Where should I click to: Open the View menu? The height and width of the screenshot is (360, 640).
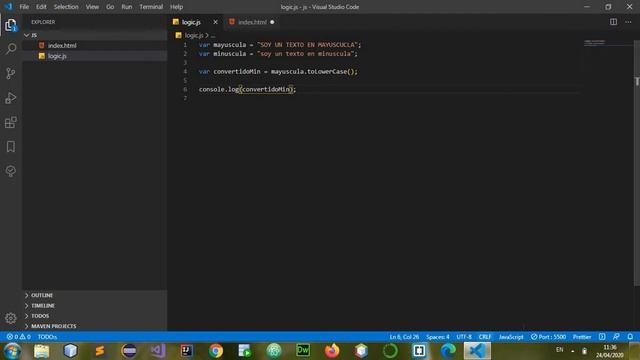tap(92, 7)
